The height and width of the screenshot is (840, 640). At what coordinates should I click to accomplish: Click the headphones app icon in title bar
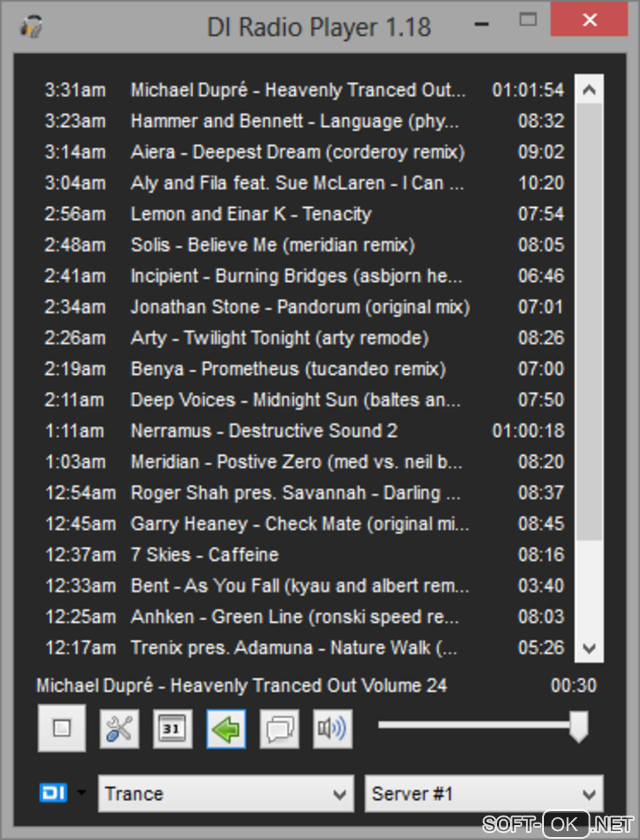coord(31,27)
